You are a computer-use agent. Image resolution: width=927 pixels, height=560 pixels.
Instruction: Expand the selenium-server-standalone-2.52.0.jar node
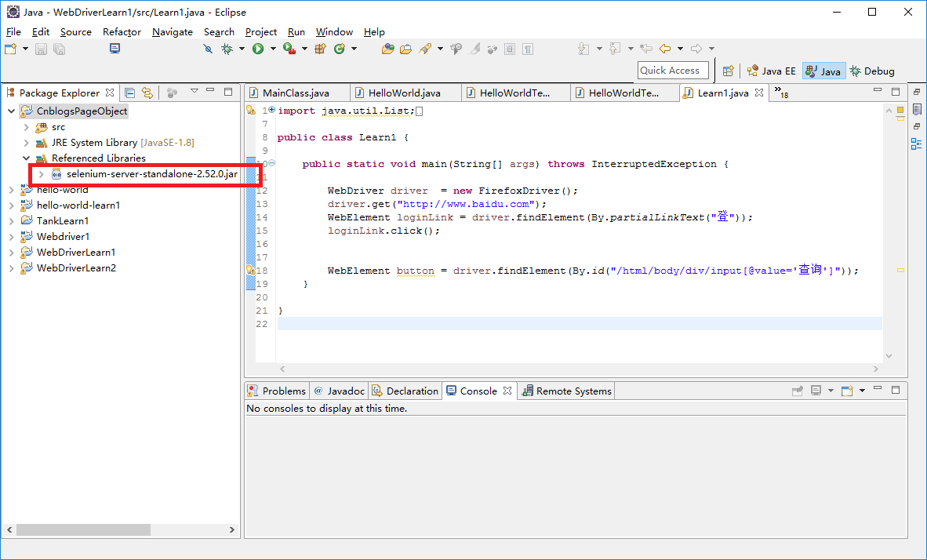coord(41,174)
